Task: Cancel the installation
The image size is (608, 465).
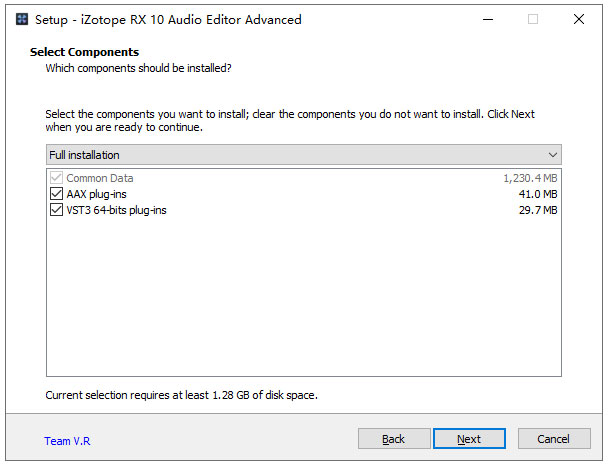Action: tap(554, 439)
